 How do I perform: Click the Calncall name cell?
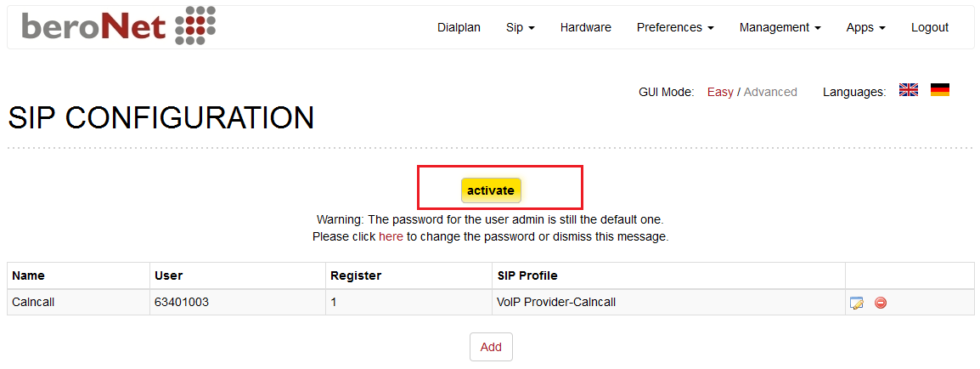coord(79,302)
